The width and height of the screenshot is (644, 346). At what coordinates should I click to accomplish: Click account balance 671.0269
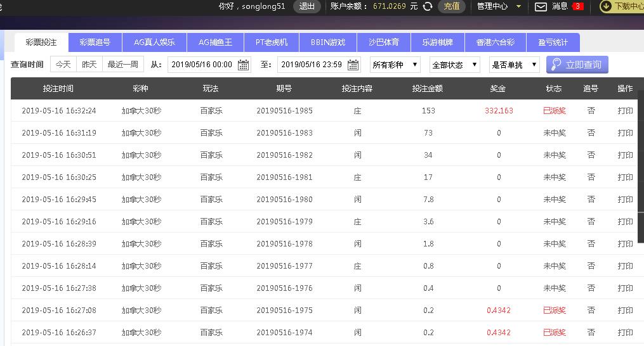pyautogui.click(x=390, y=6)
